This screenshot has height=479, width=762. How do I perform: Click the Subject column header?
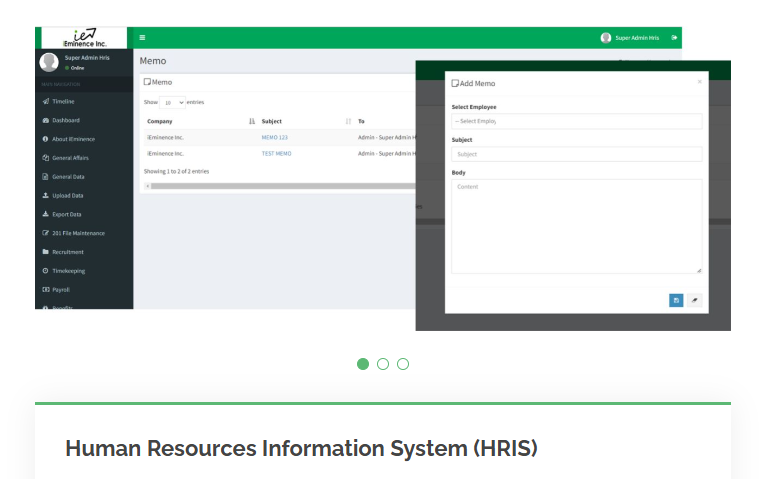(272, 121)
